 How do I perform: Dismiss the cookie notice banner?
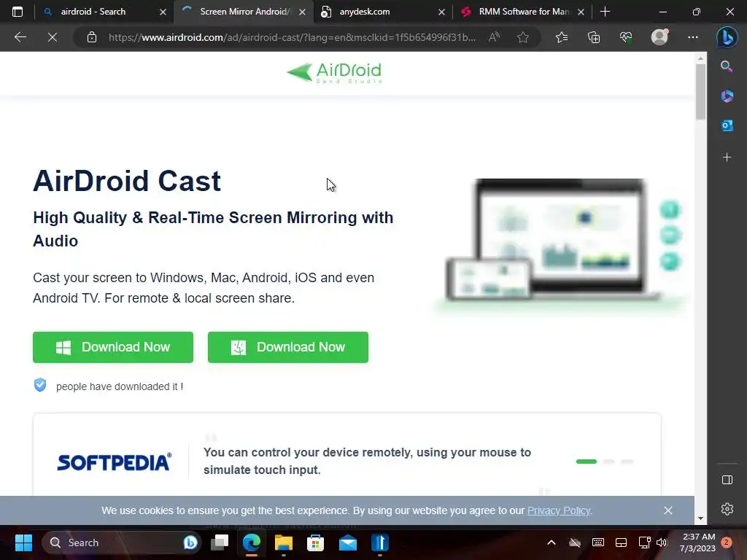[668, 510]
